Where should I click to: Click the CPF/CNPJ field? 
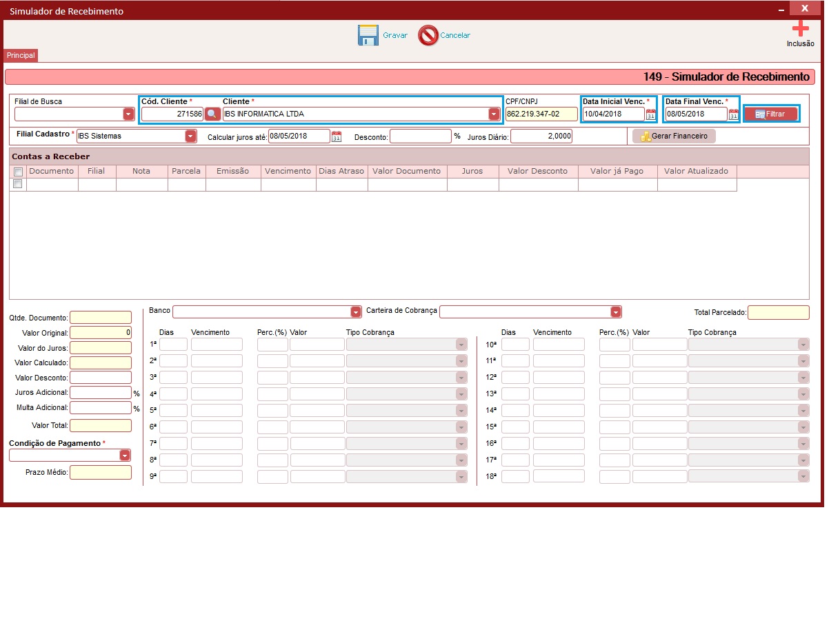coord(541,114)
